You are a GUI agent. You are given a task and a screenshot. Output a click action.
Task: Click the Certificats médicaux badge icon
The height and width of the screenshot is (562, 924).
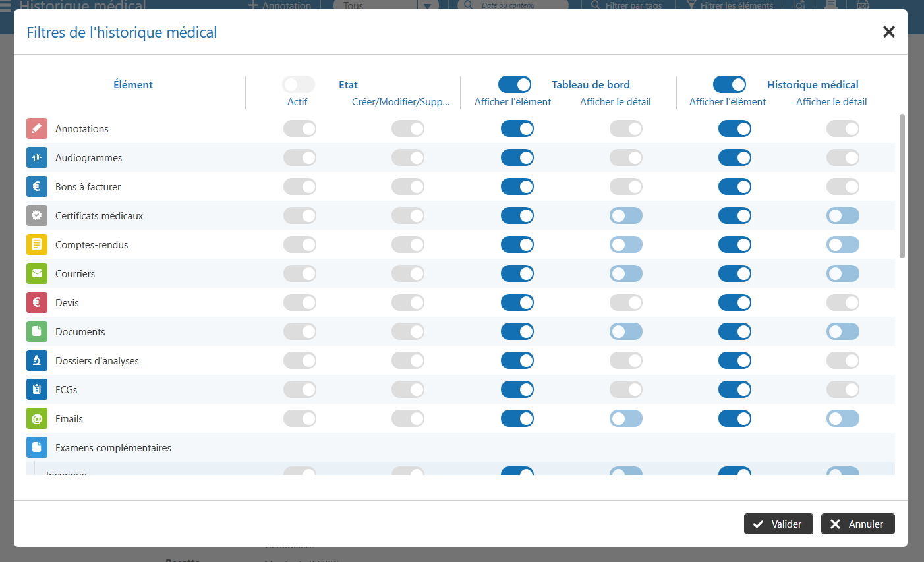coord(37,215)
